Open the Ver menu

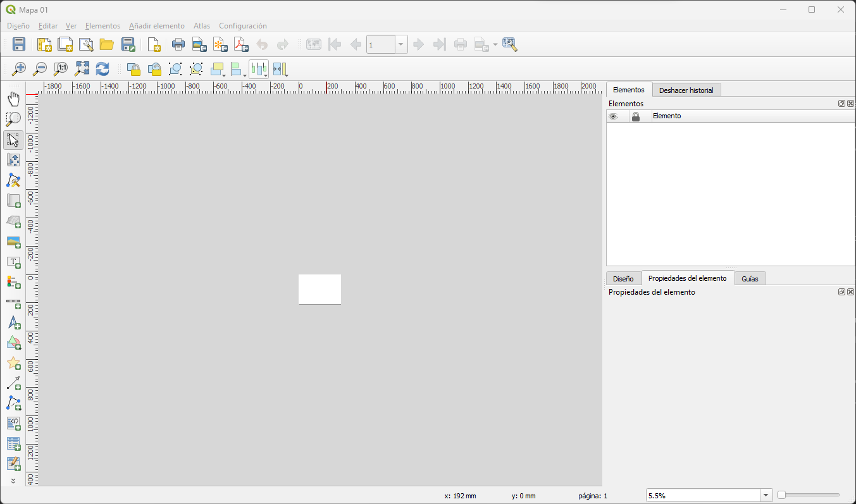(x=71, y=26)
